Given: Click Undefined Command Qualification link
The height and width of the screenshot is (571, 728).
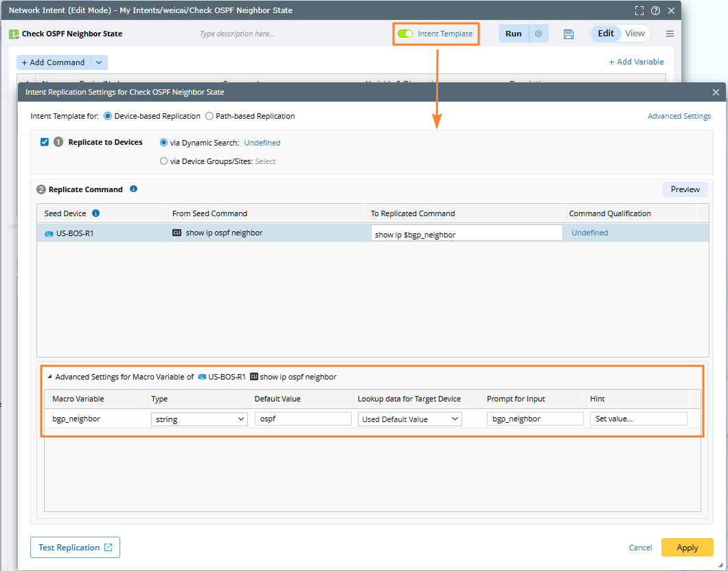Looking at the screenshot, I should (x=590, y=233).
